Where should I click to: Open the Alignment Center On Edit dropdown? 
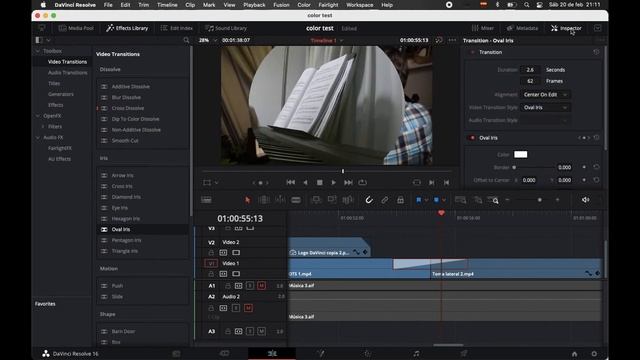(x=545, y=94)
